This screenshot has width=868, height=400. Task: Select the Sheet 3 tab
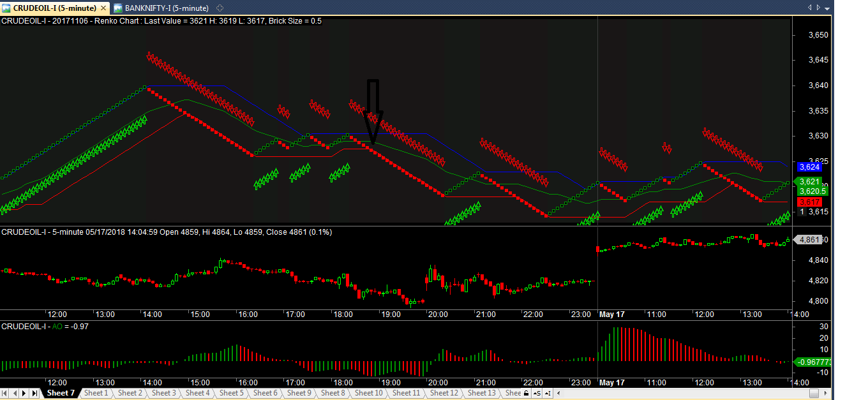point(164,393)
